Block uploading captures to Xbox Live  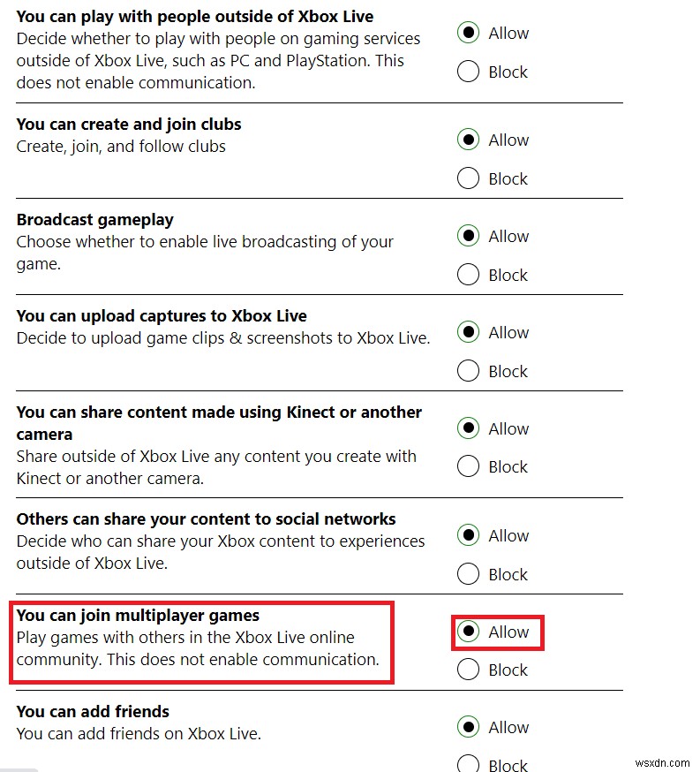pos(469,371)
